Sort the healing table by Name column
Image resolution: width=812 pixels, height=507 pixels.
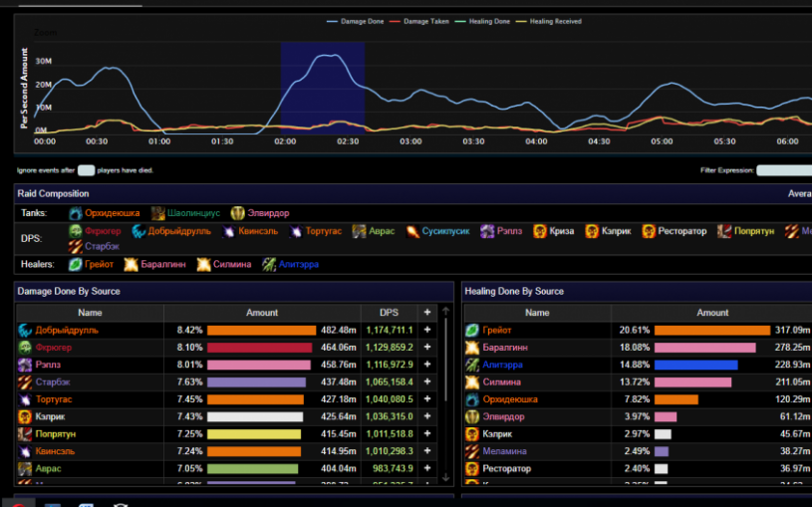537,312
